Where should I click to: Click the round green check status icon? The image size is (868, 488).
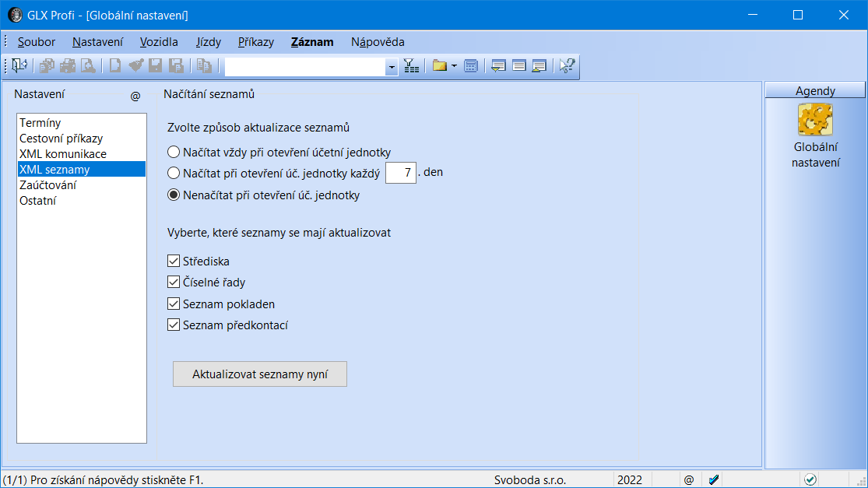pyautogui.click(x=810, y=479)
